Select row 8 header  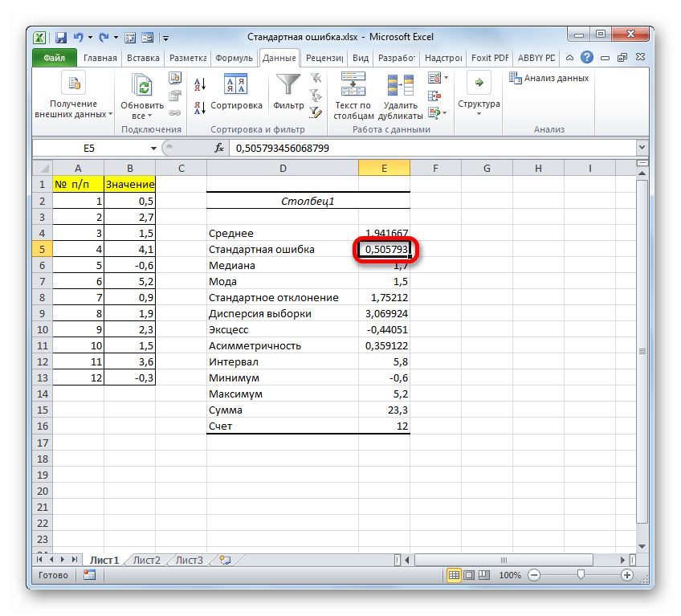pos(43,298)
